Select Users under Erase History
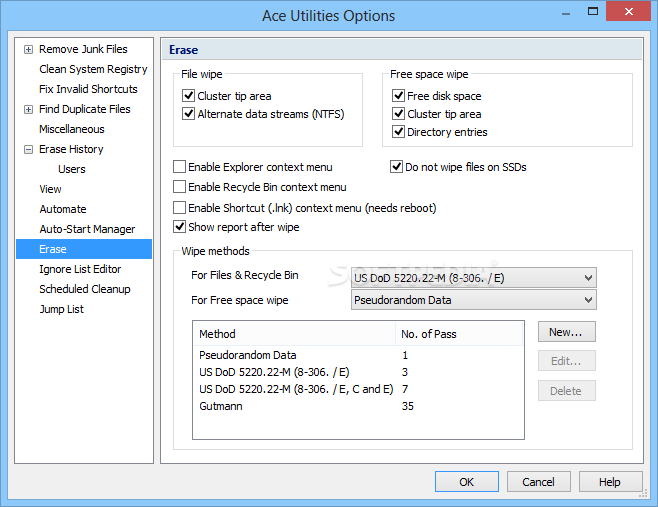The width and height of the screenshot is (658, 507). 72,169
